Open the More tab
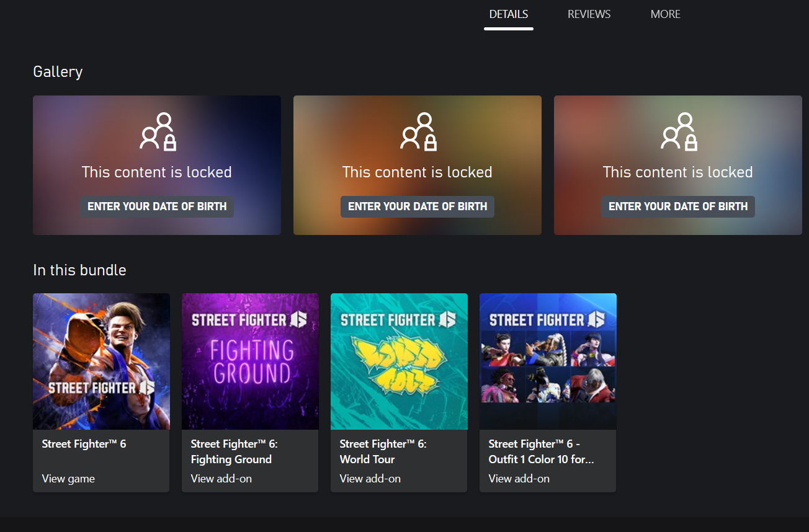Viewport: 809px width, 532px height. pos(665,14)
